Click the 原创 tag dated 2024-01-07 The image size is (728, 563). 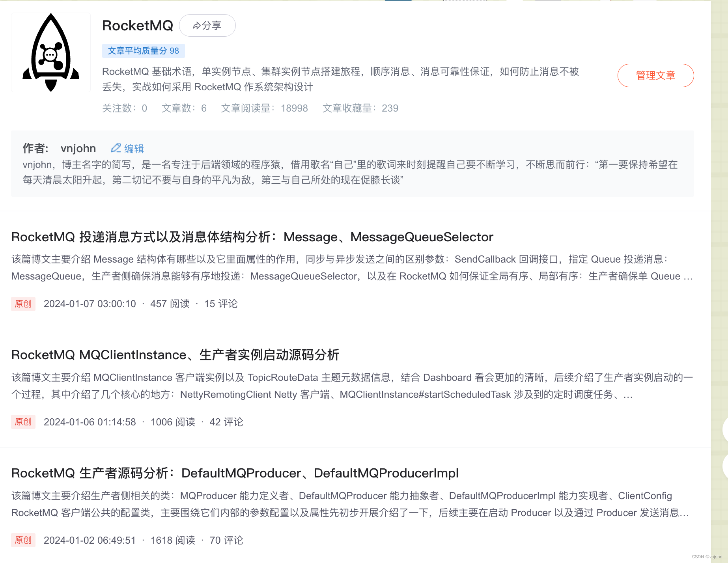coord(23,304)
